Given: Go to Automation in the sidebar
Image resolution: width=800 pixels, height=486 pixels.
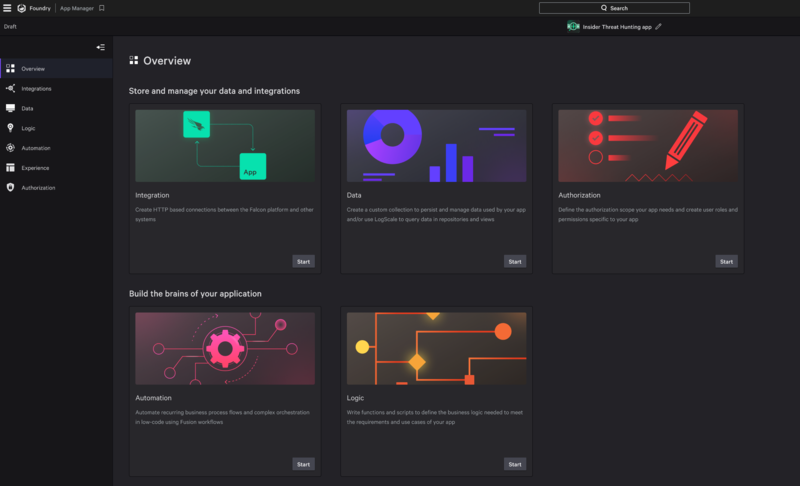Looking at the screenshot, I should coord(35,148).
